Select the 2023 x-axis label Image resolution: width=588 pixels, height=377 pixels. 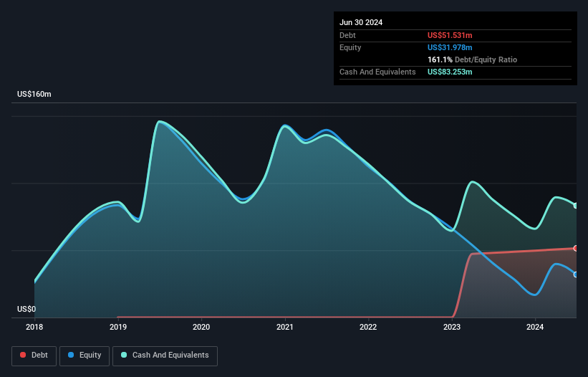pos(452,327)
